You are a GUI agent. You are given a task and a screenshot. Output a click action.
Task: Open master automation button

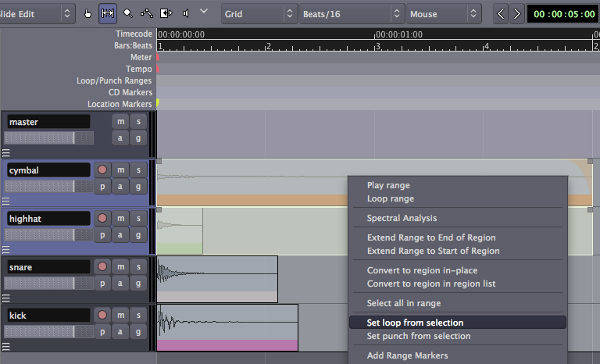click(x=121, y=138)
